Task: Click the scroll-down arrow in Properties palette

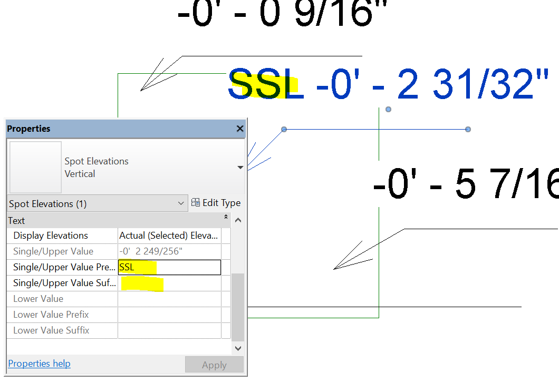Action: pos(238,348)
